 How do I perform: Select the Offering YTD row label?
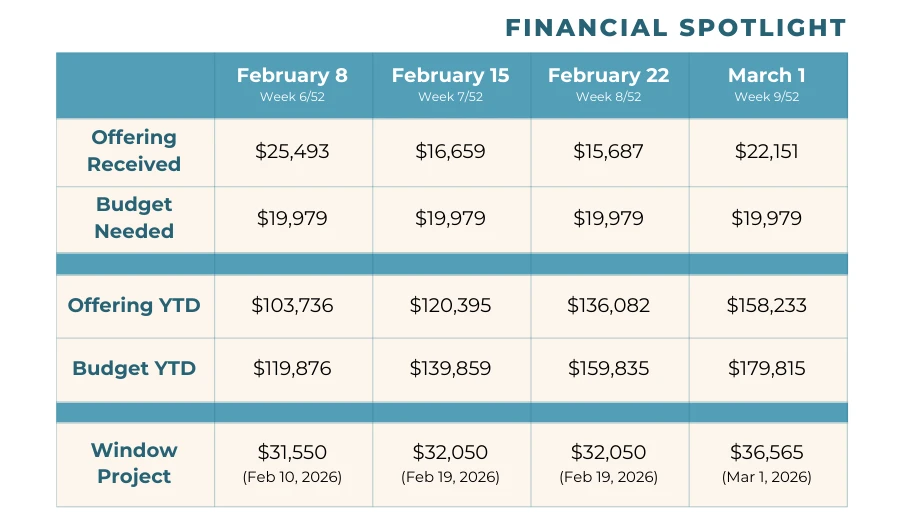point(134,305)
